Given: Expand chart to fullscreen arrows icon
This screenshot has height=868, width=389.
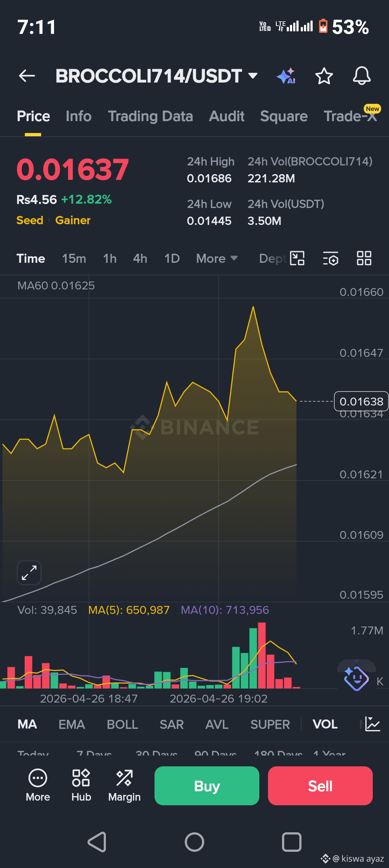Looking at the screenshot, I should (x=29, y=572).
